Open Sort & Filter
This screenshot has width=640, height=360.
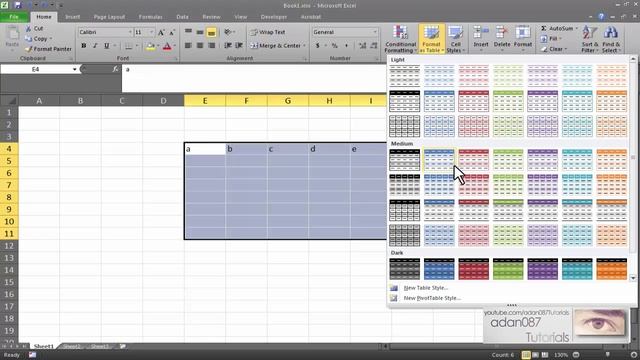click(x=590, y=39)
